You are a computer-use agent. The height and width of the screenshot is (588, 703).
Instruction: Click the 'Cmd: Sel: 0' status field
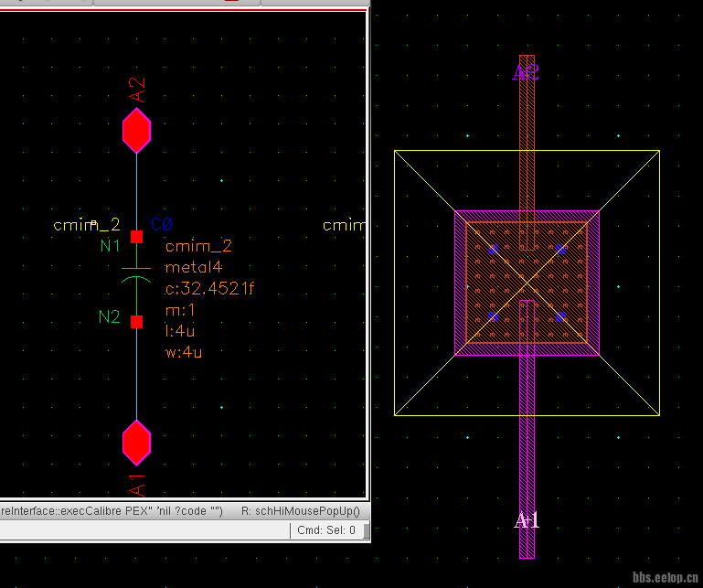tap(326, 530)
